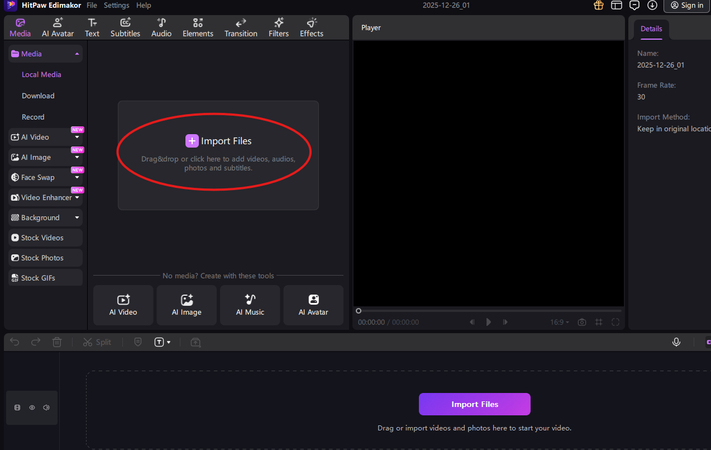711x450 pixels.
Task: Open the Elements tab
Action: (x=198, y=28)
